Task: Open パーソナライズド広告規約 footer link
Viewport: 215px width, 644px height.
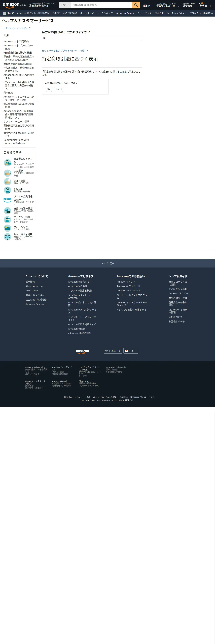Action: click(105, 398)
